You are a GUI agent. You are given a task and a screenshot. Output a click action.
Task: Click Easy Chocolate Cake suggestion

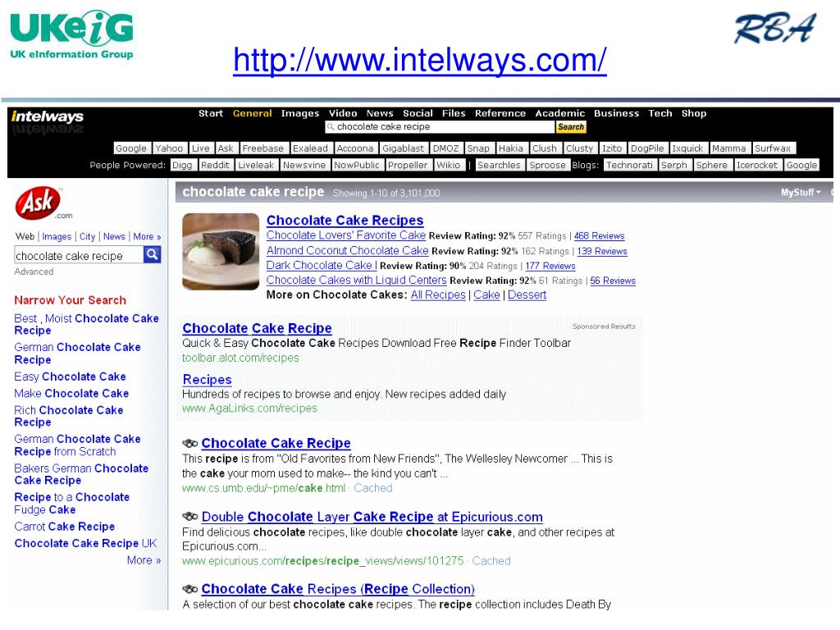71,377
